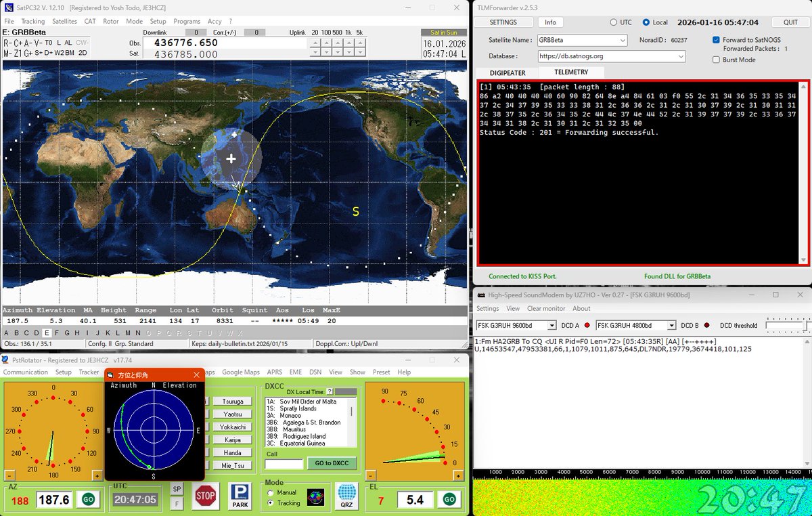The width and height of the screenshot is (812, 516).
Task: Close the 方位と仰角 azimuth popup
Action: (197, 374)
